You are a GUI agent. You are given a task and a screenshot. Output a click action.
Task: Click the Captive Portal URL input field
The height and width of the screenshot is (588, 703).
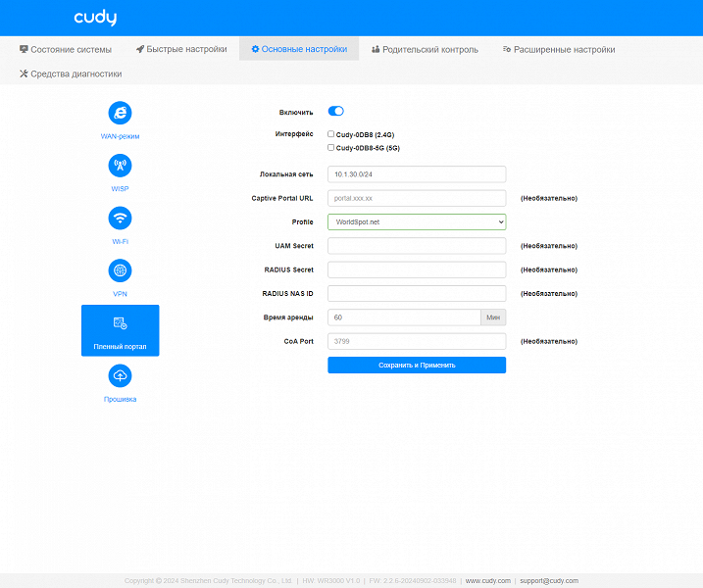click(x=417, y=198)
